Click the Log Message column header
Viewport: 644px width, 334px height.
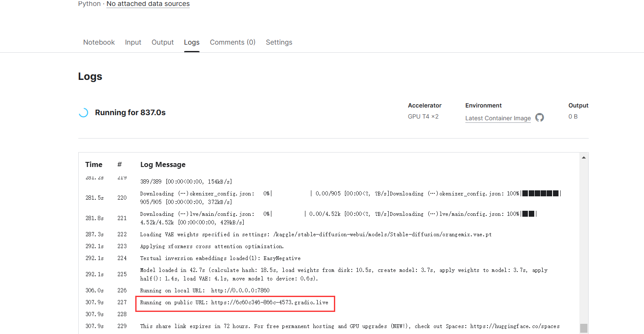click(163, 164)
